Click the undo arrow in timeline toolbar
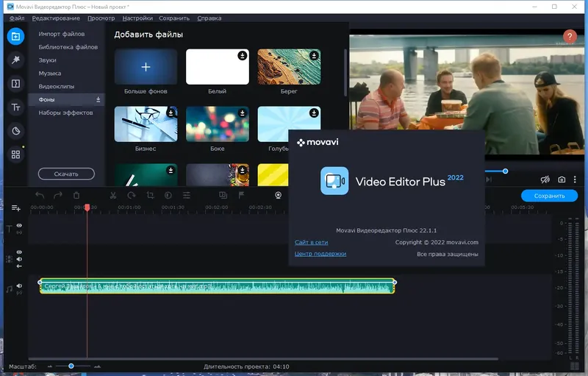This screenshot has width=588, height=376. (40, 195)
